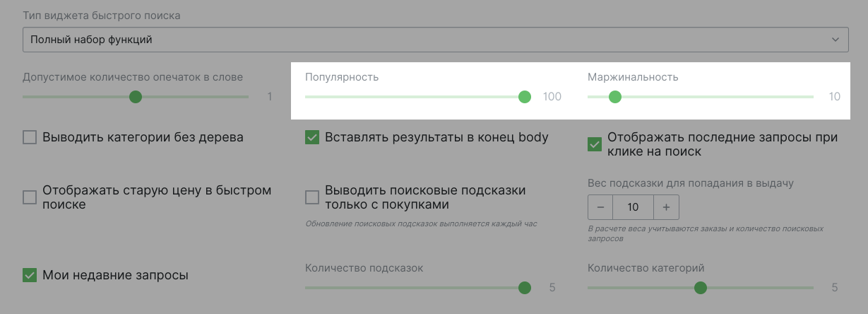The image size is (868, 314).
Task: Click the Маржинальность slider handle
Action: point(615,97)
